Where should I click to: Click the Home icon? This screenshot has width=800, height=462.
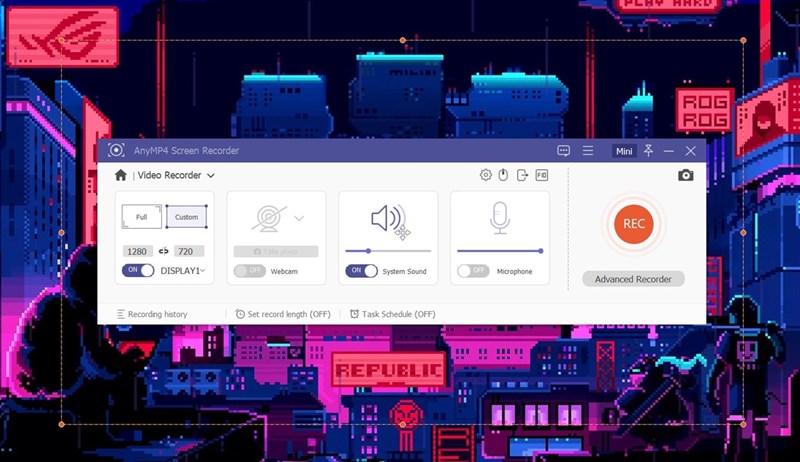click(121, 175)
